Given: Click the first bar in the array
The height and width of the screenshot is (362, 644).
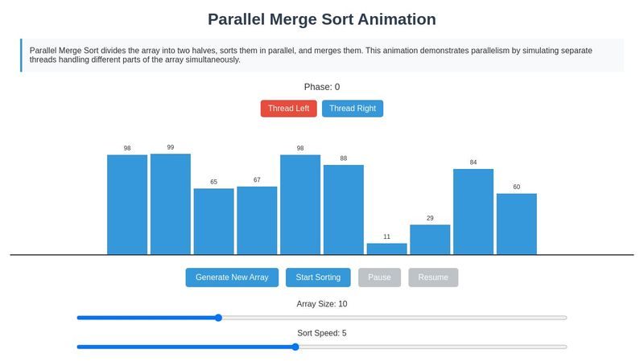Looking at the screenshot, I should (127, 204).
